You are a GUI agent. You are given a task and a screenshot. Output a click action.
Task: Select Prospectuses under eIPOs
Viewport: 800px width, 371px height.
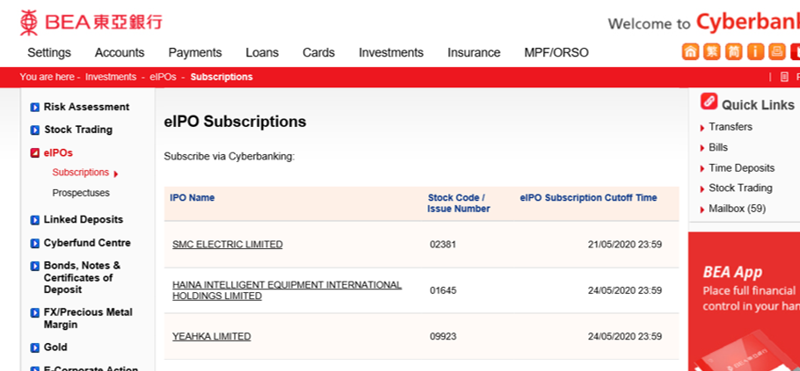click(81, 193)
